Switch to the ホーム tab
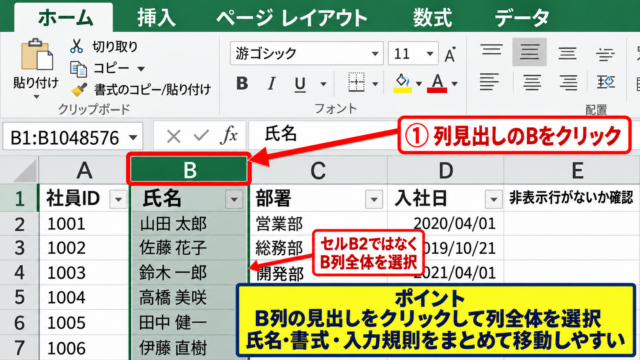Image resolution: width=640 pixels, height=360 pixels. click(x=64, y=18)
